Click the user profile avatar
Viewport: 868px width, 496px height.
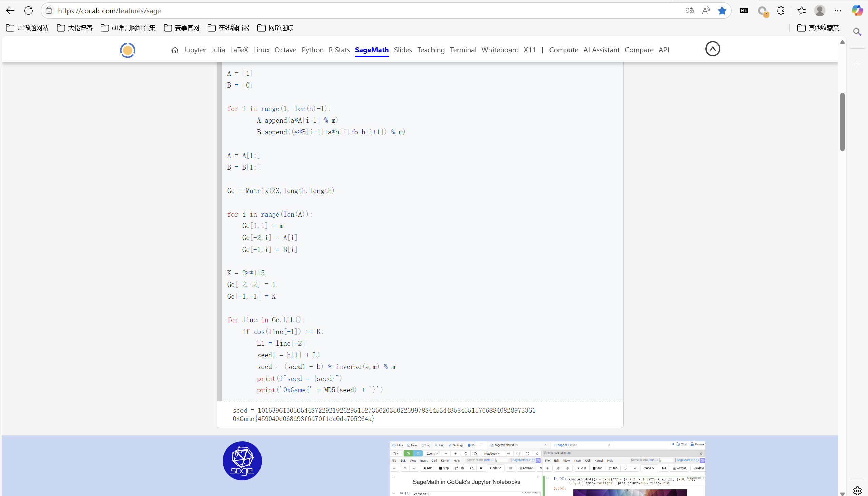820,11
